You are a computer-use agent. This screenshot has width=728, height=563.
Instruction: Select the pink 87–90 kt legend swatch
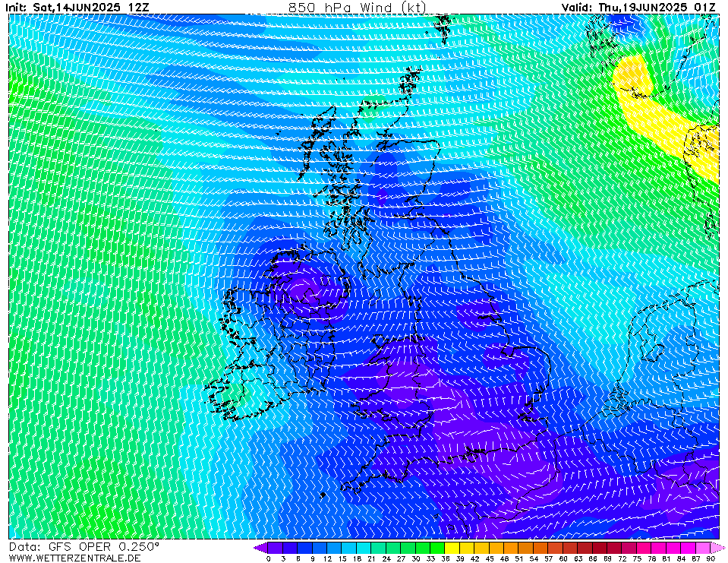pos(702,548)
